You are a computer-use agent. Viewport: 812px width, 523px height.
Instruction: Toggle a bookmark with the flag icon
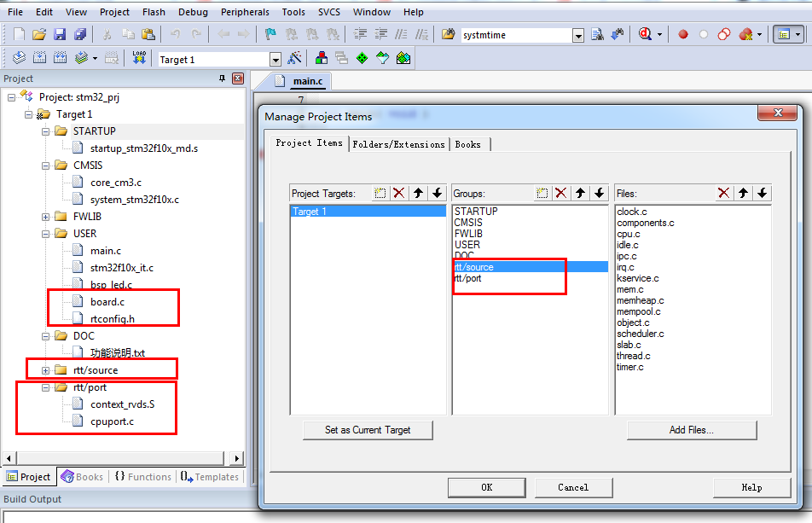point(270,35)
